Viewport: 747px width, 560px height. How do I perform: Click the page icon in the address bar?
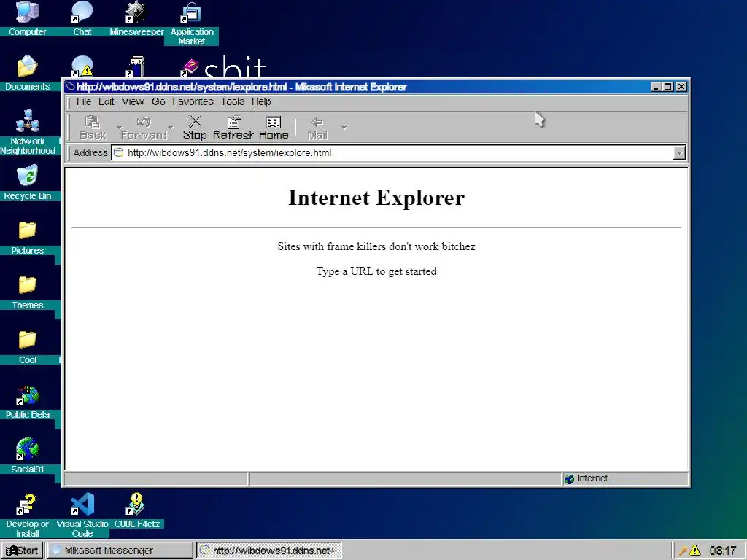[x=119, y=152]
